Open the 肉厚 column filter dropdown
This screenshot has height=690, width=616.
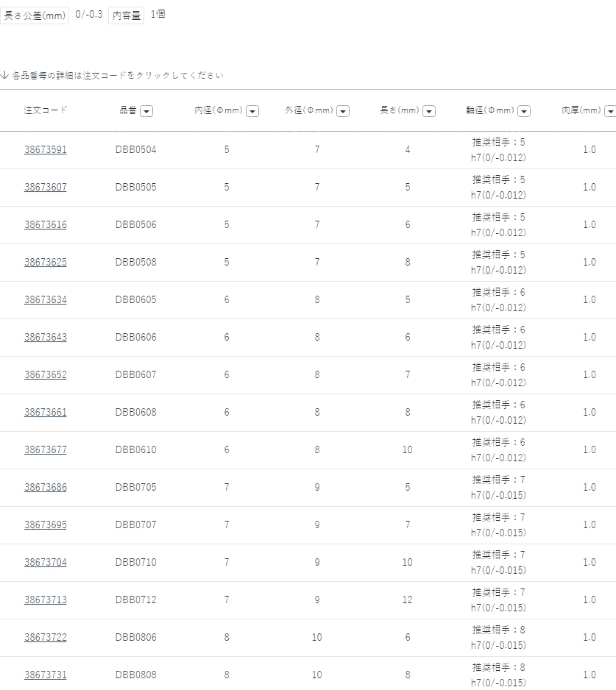pyautogui.click(x=609, y=111)
